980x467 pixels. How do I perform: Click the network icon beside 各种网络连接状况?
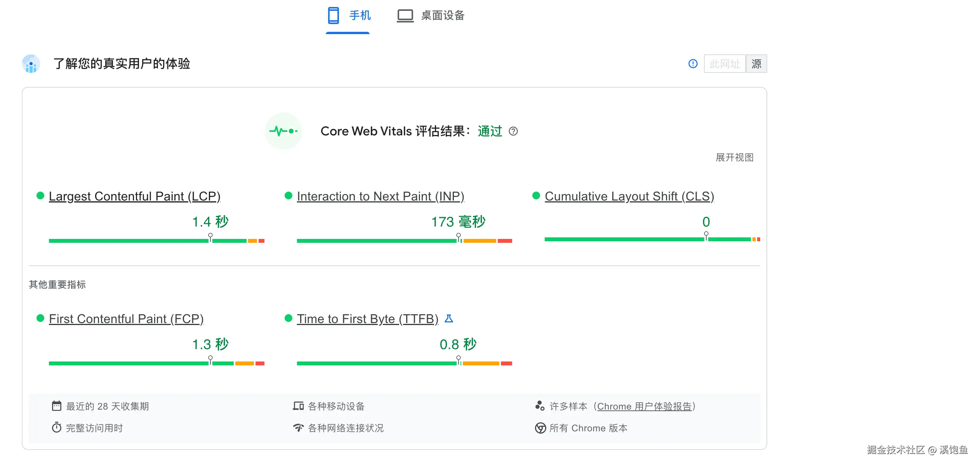[x=298, y=428]
